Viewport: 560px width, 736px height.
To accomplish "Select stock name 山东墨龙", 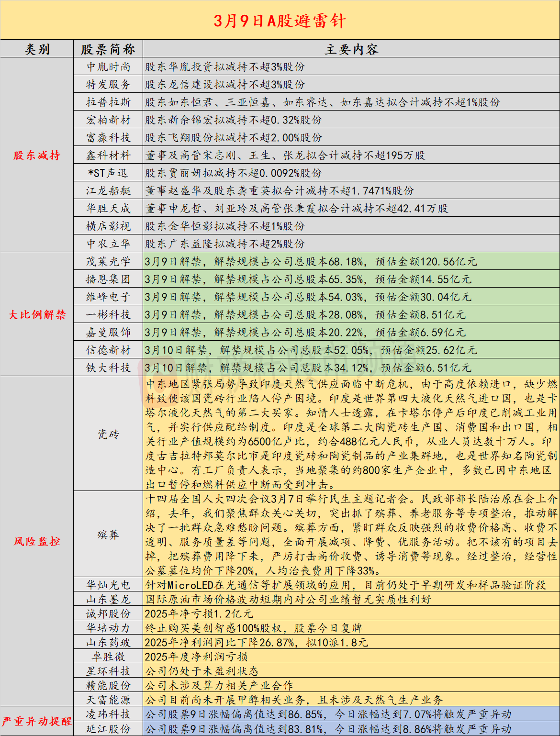I will click(x=108, y=599).
